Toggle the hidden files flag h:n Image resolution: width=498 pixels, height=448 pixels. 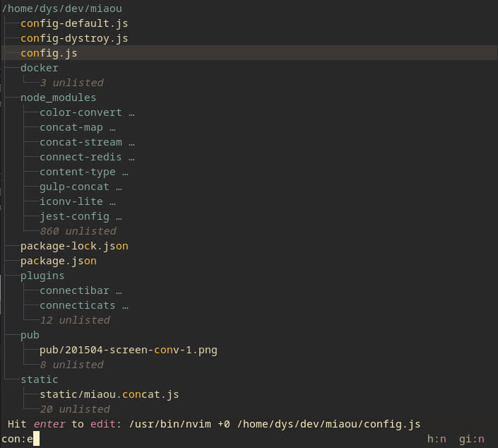[437, 439]
